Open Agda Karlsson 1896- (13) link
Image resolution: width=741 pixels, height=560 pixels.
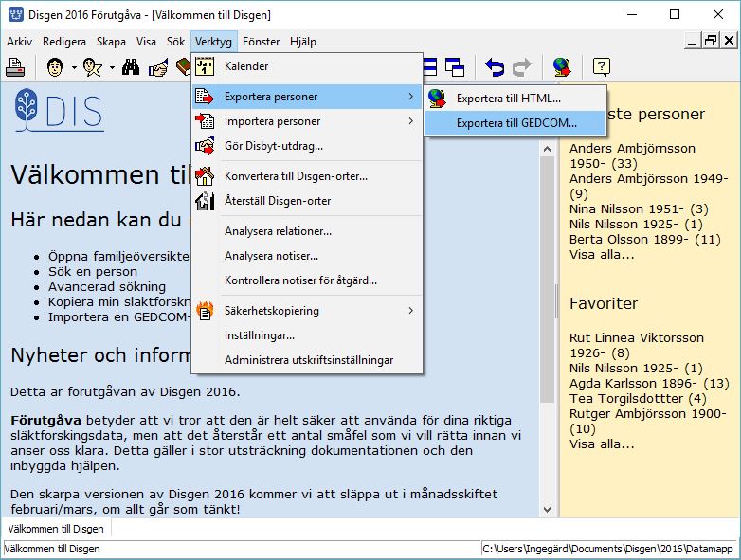649,383
